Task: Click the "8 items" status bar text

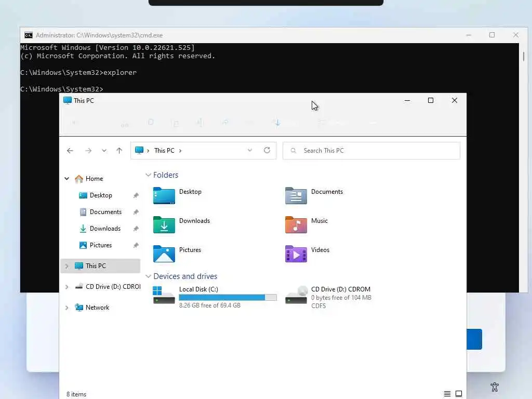Action: tap(76, 394)
